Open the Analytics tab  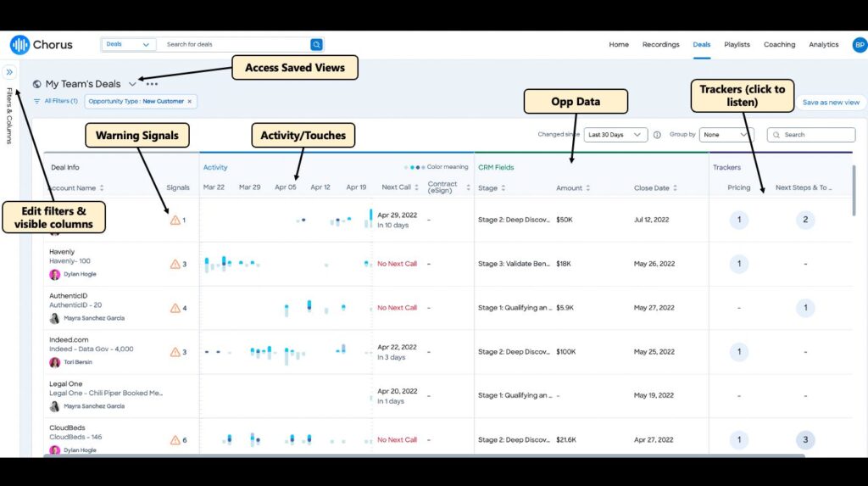823,44
